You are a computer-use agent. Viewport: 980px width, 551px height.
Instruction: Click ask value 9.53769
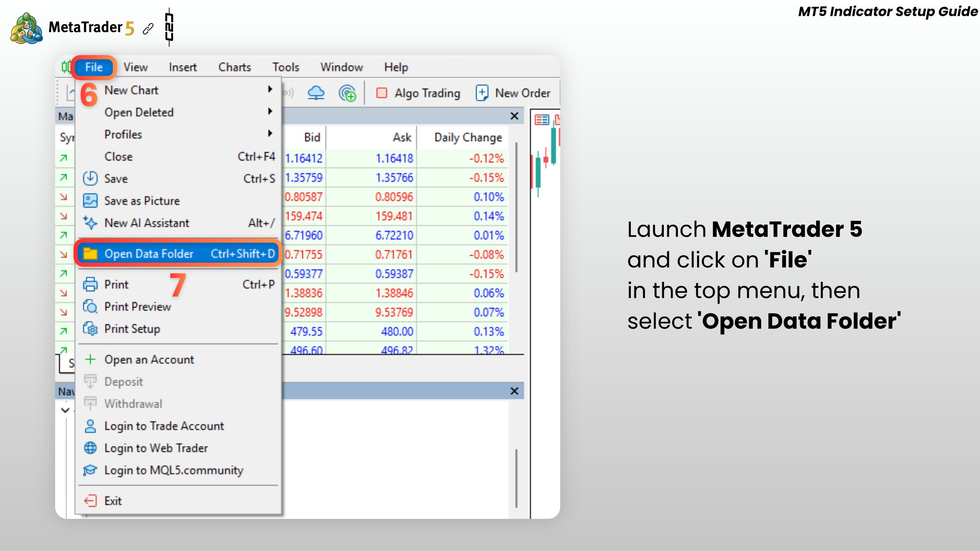394,312
